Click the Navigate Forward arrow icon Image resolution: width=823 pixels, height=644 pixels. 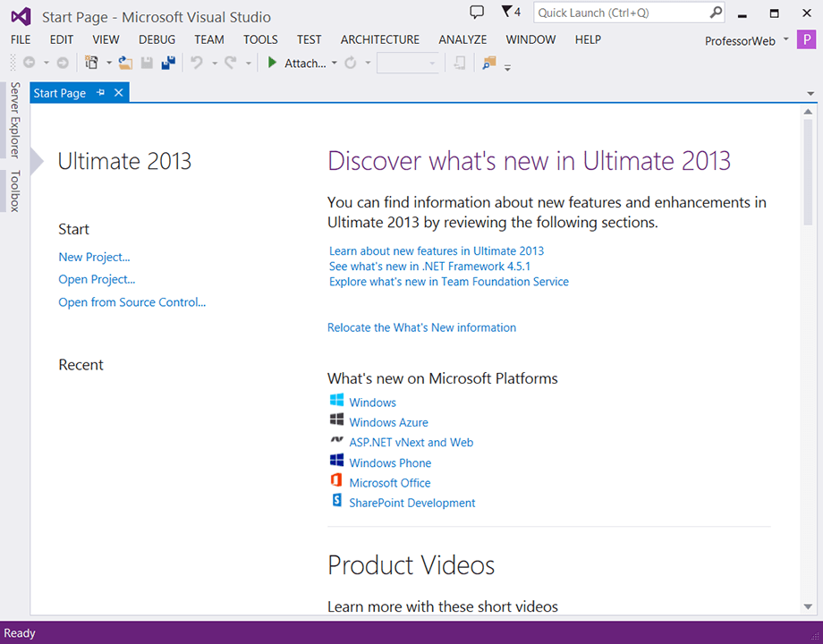click(x=63, y=63)
